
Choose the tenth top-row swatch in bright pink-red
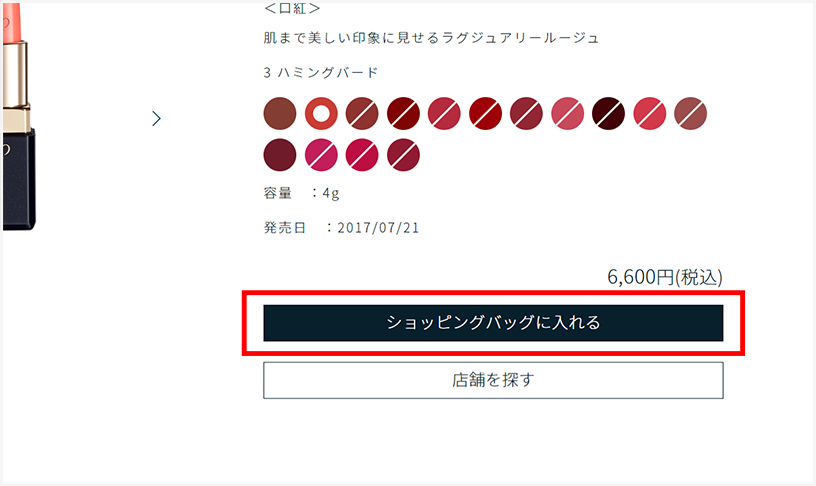coord(649,113)
